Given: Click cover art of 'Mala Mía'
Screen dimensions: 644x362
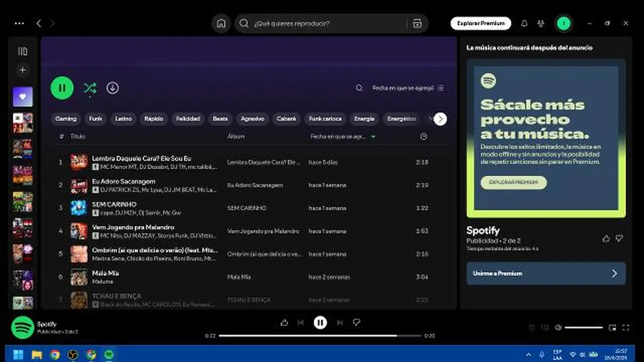Looking at the screenshot, I should click(x=79, y=277).
